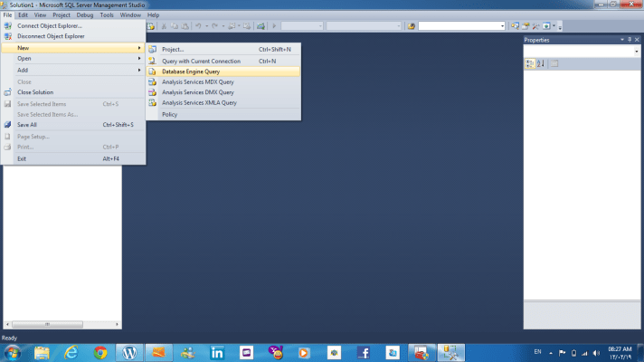Click the Query with Current Connection icon
Screen dimensions: 644x362
pyautogui.click(x=152, y=61)
